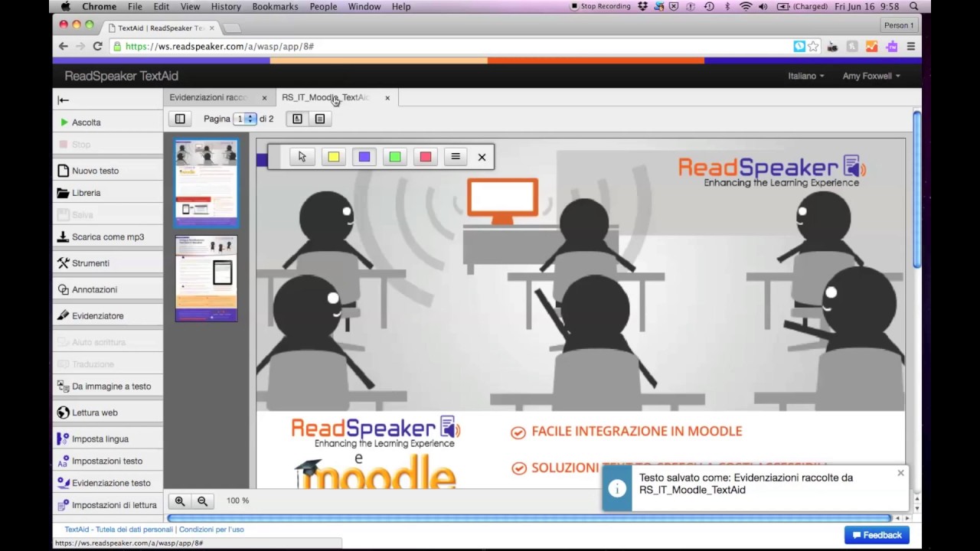
Task: Open Strumenti tools
Action: click(x=107, y=263)
